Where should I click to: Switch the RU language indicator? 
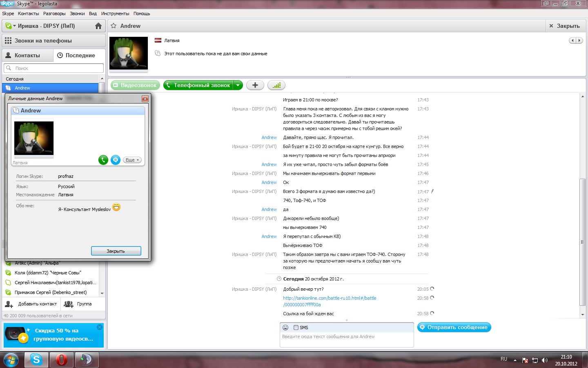click(504, 359)
